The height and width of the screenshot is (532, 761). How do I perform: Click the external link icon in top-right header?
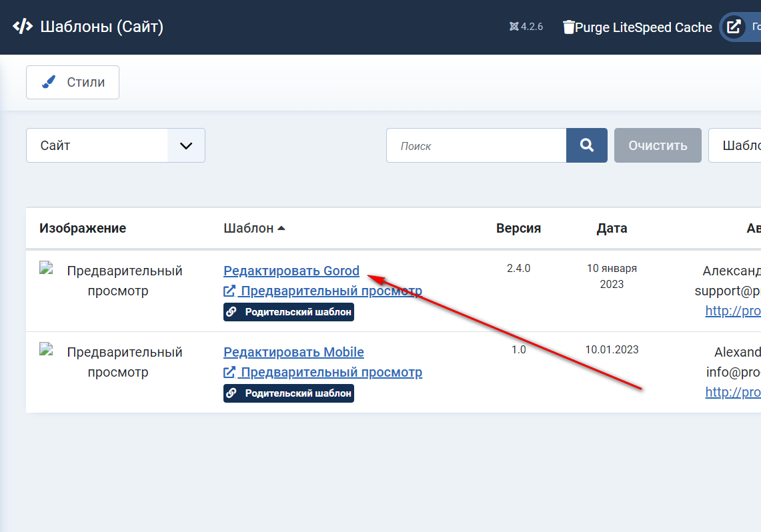[734, 27]
